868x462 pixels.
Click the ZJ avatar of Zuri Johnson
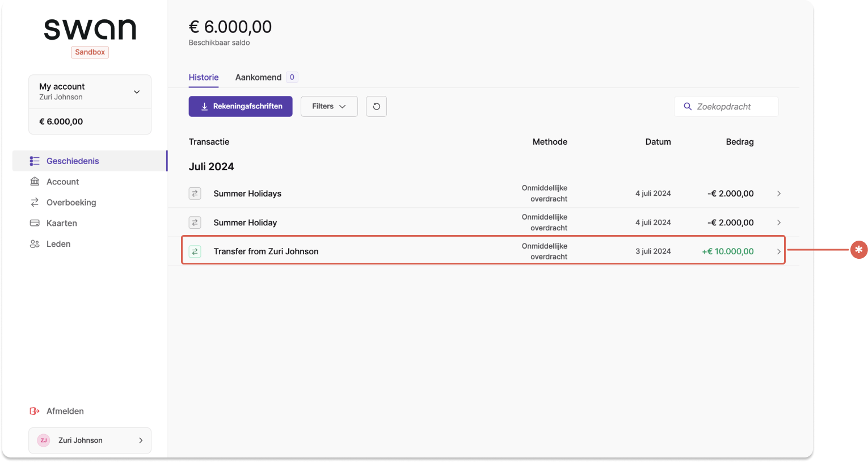44,440
